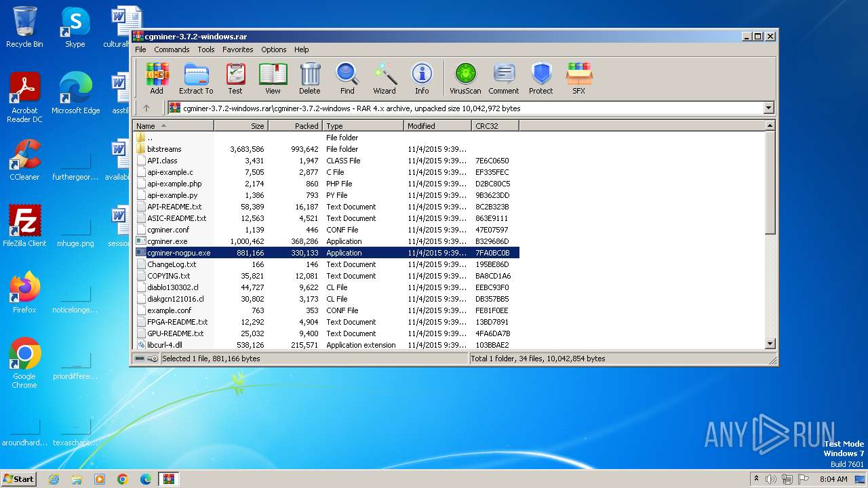Click the Delete toolbar icon
Viewport: 868px width, 488px height.
click(309, 78)
